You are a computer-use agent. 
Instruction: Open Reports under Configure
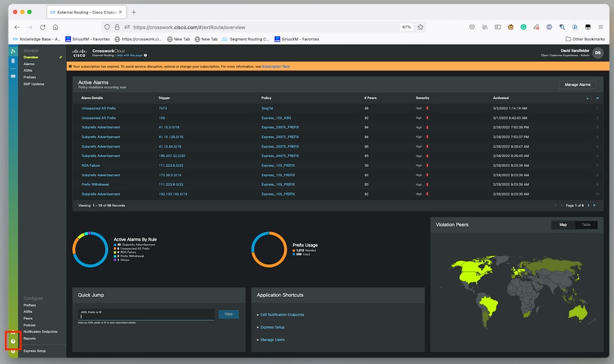click(30, 339)
